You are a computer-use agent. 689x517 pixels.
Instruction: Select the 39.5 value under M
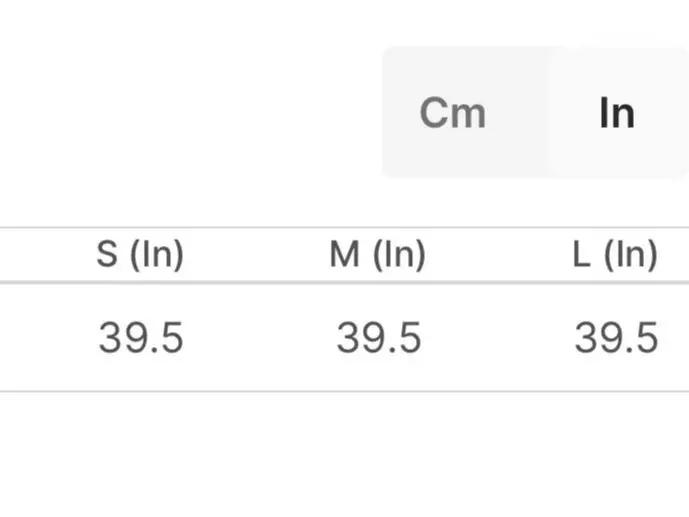[x=378, y=338]
